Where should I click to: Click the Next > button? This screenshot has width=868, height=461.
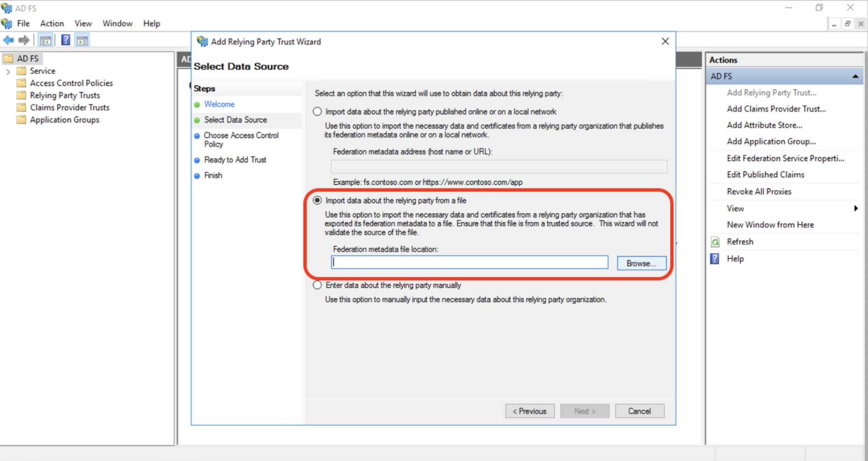(585, 411)
